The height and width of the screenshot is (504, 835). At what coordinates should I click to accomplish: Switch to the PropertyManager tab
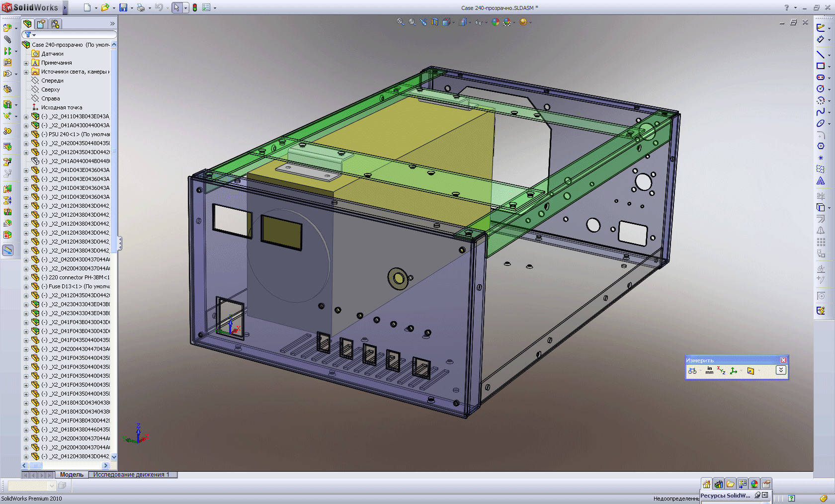coord(41,24)
